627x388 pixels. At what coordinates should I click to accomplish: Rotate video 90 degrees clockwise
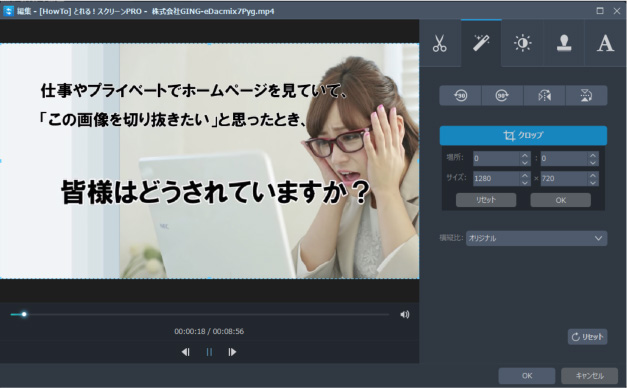[x=502, y=96]
